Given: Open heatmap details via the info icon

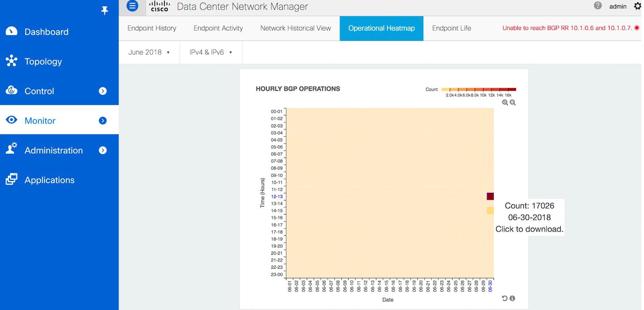Looking at the screenshot, I should [512, 298].
